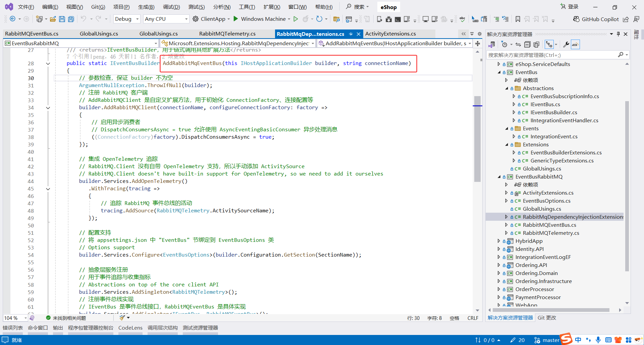Click the pending changes filter clock icon
The width and height of the screenshot is (644, 345).
[504, 45]
